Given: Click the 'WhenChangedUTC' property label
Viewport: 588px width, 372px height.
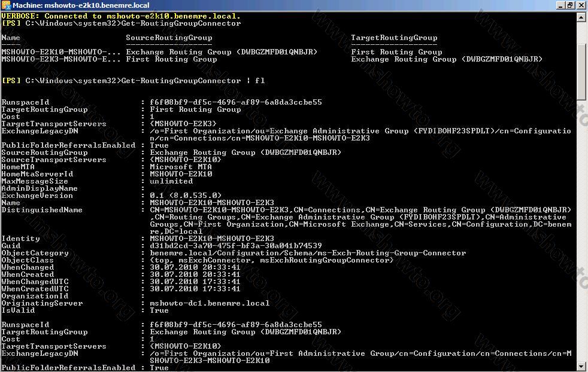Looking at the screenshot, I should pyautogui.click(x=35, y=282).
